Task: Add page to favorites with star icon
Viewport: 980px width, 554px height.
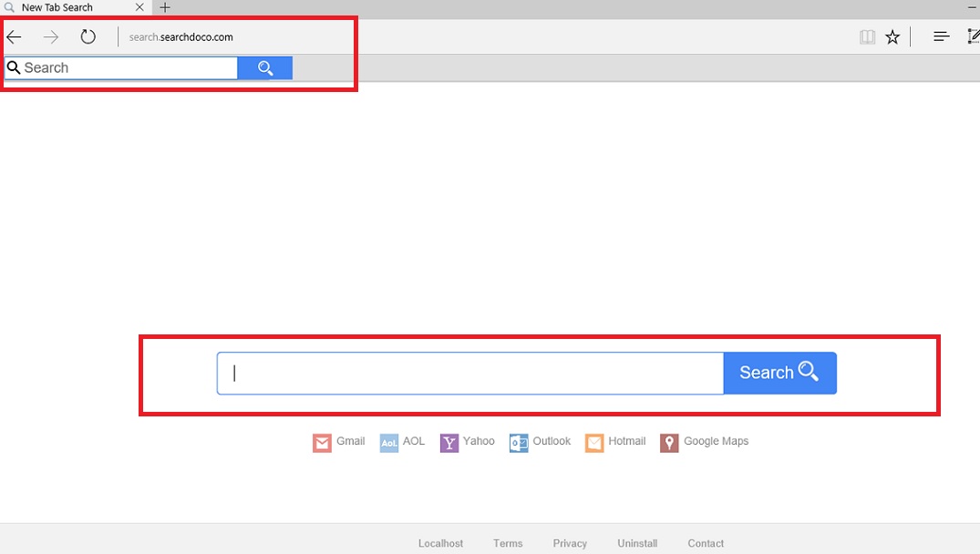Action: click(892, 36)
